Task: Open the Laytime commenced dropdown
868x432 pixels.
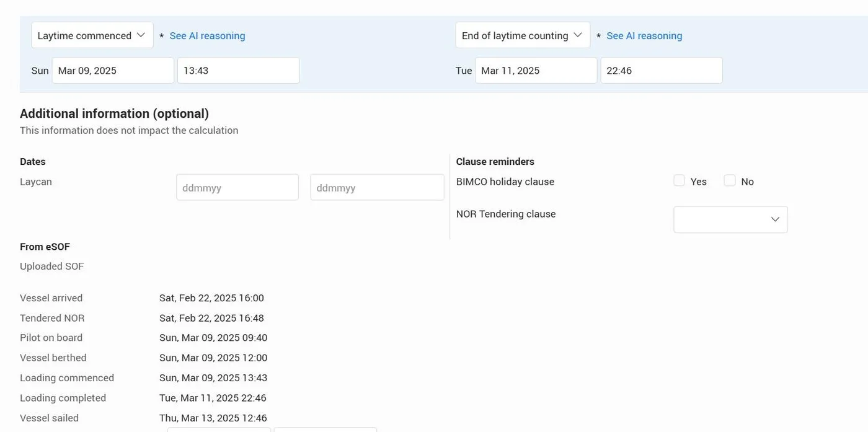Action: coord(92,35)
